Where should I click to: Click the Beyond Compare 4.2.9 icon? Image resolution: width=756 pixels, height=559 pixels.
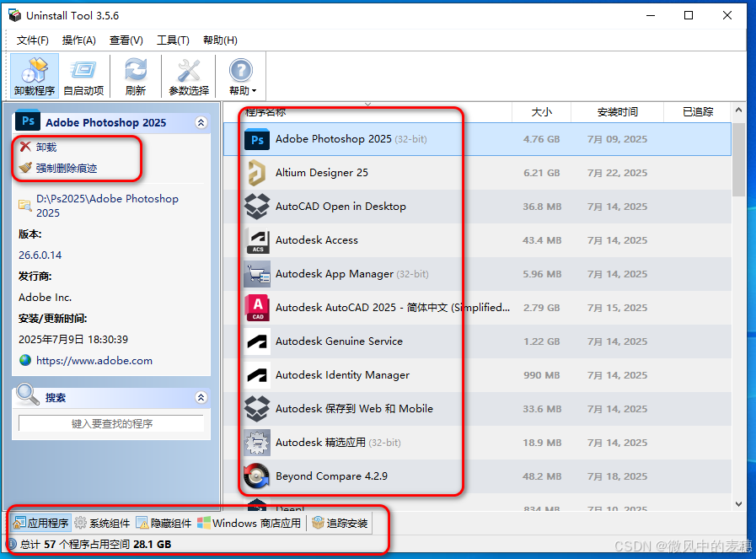(x=257, y=476)
